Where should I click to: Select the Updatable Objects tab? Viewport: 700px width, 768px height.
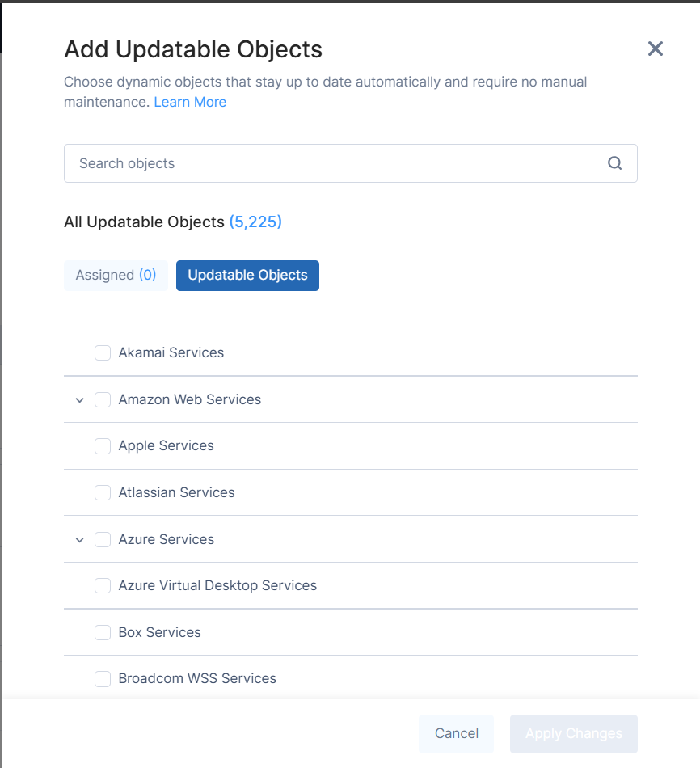247,276
